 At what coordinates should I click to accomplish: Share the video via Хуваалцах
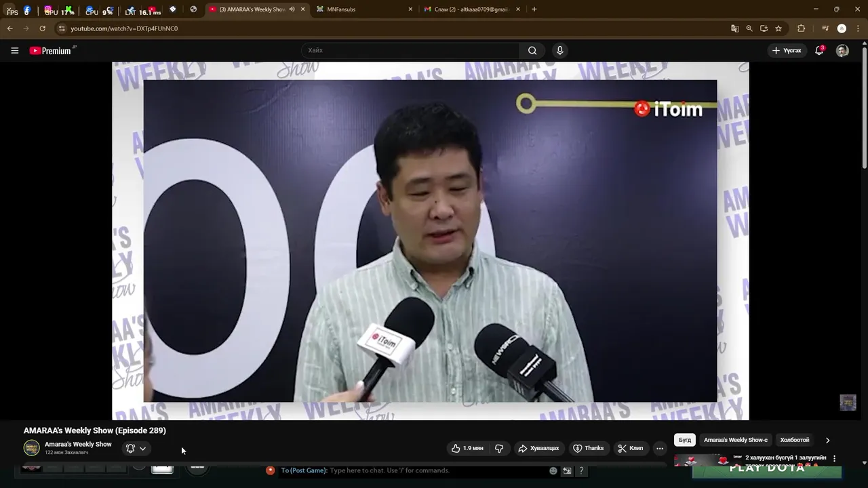tap(538, 448)
